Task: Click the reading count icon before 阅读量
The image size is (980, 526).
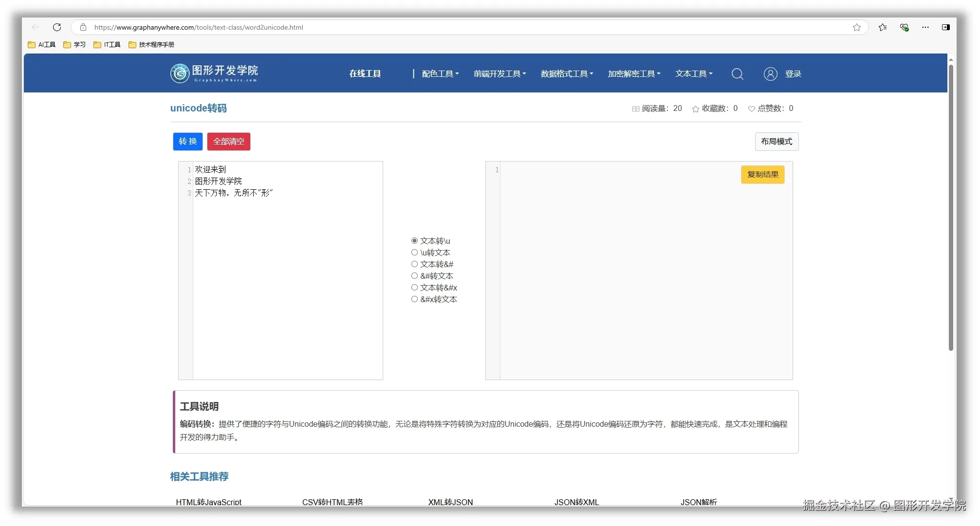Action: tap(635, 109)
